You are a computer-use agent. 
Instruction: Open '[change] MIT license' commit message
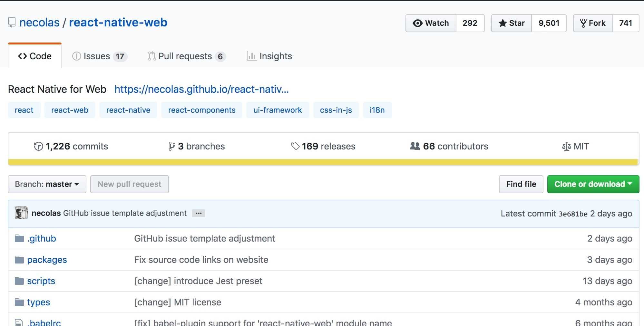point(178,302)
